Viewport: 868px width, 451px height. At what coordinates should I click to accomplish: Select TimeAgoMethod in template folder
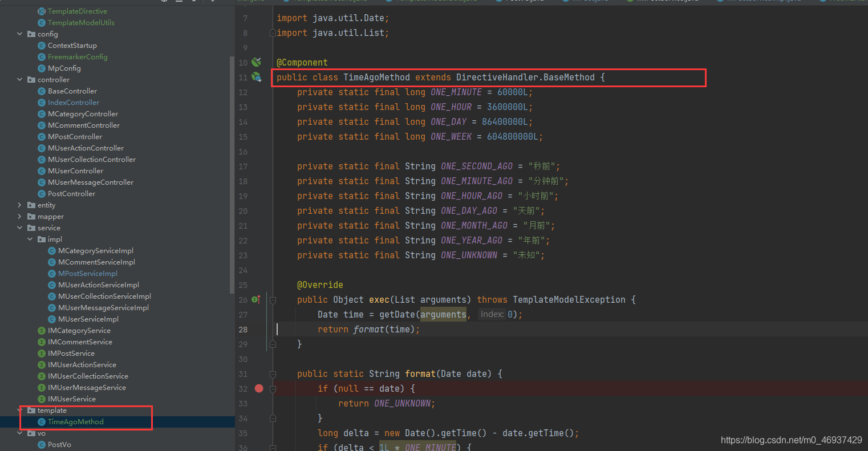tap(76, 422)
